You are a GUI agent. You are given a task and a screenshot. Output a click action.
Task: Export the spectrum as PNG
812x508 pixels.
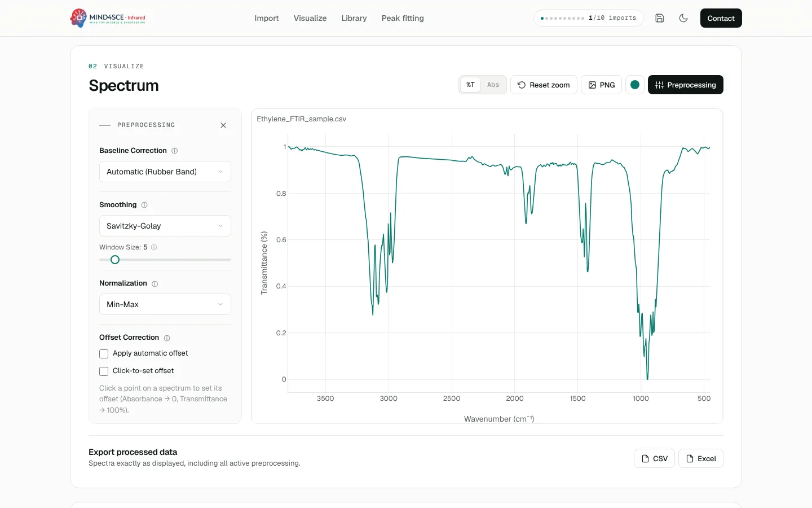(x=602, y=85)
